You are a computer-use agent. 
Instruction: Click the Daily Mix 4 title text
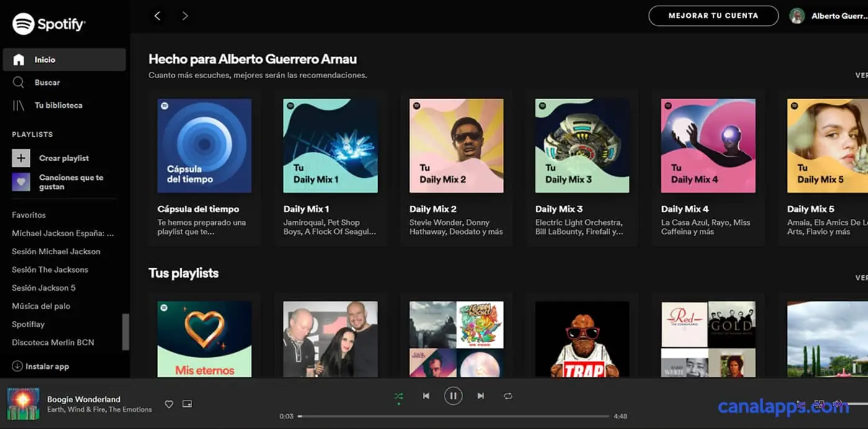click(684, 209)
